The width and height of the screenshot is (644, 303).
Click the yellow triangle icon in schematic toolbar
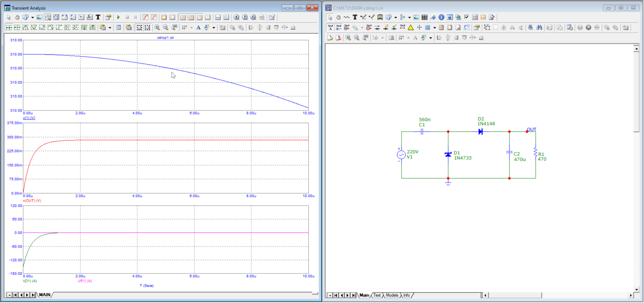pyautogui.click(x=411, y=28)
